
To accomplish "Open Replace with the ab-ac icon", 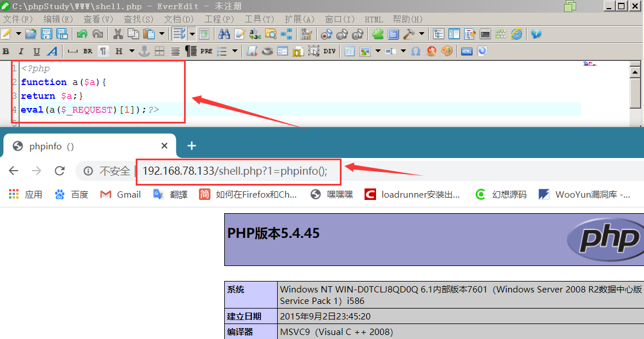I will (x=255, y=34).
